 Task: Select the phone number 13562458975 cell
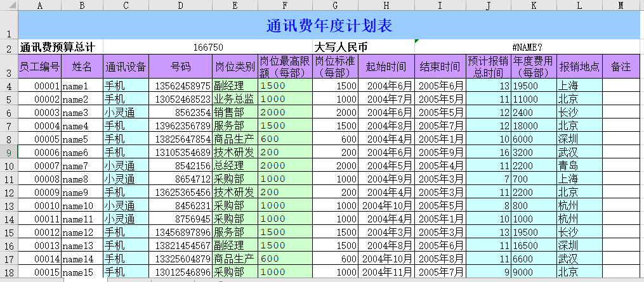[x=180, y=86]
